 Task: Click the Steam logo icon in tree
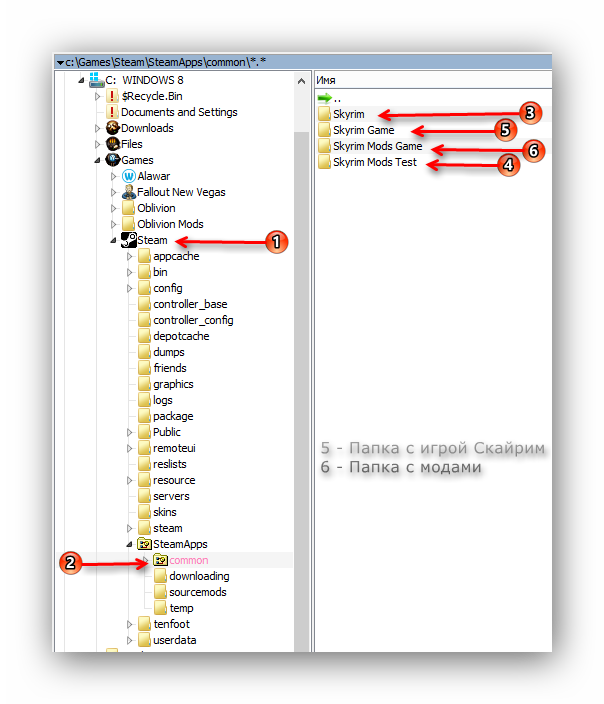(x=128, y=240)
